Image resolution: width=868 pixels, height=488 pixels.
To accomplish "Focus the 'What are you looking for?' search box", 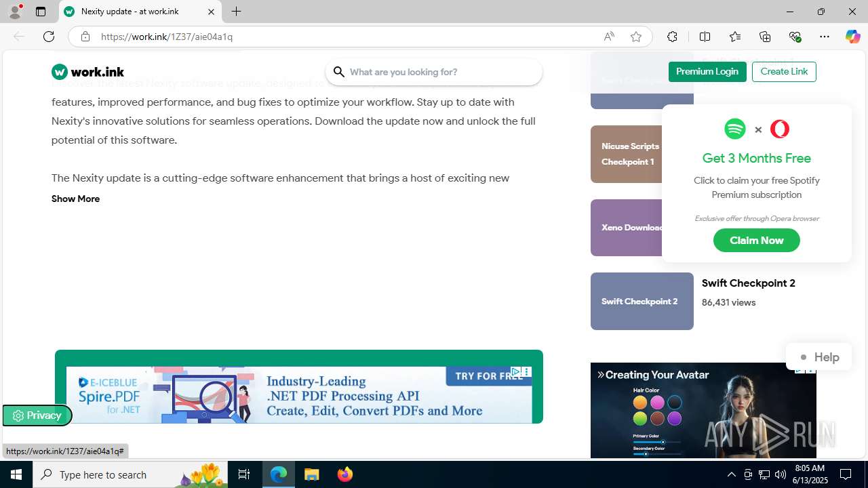I will click(x=434, y=72).
